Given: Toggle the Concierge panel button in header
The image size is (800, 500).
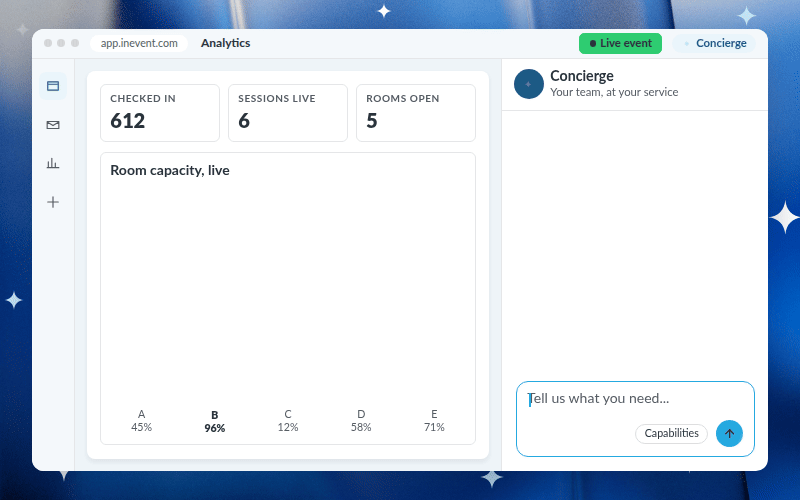Looking at the screenshot, I should tap(714, 43).
